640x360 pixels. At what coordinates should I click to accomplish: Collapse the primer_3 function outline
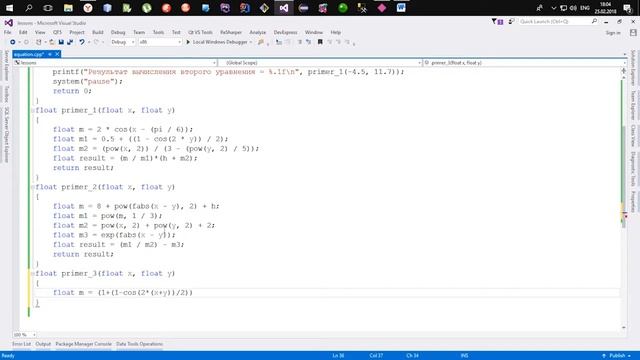point(33,273)
